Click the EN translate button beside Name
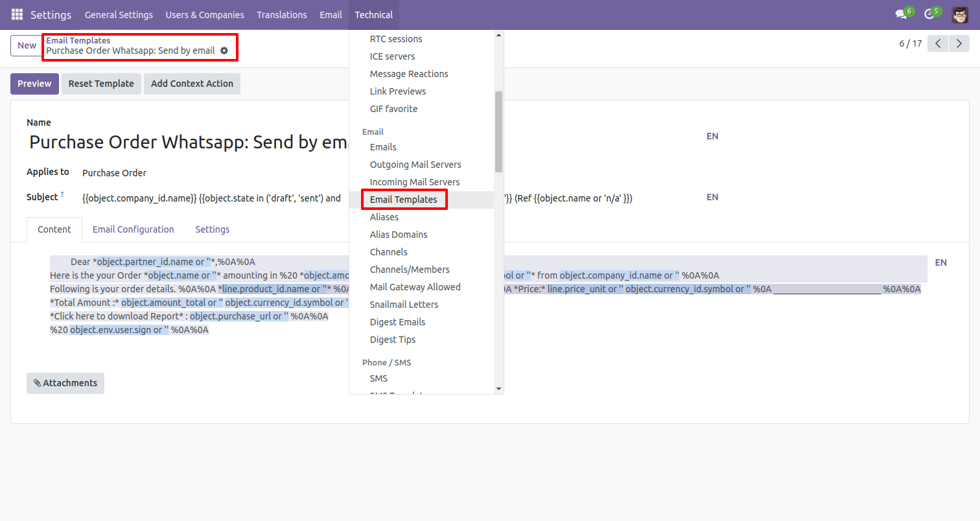The height and width of the screenshot is (521, 980). click(x=712, y=136)
